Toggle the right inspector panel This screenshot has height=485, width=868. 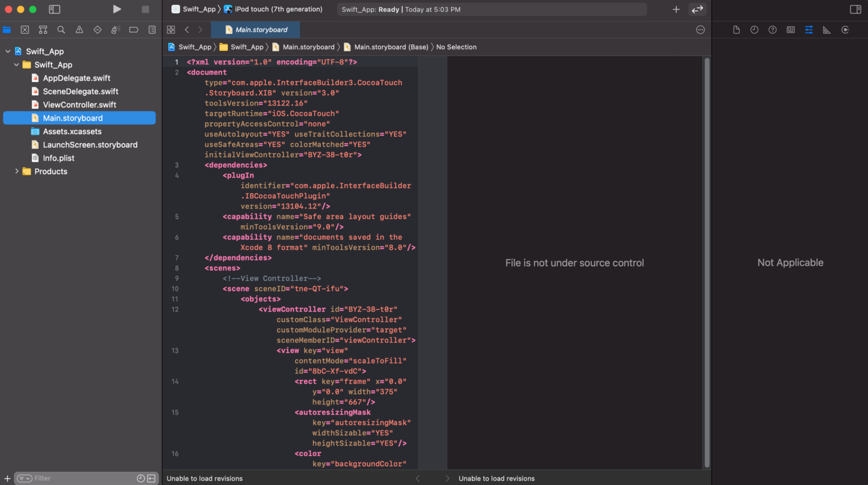[x=855, y=9]
